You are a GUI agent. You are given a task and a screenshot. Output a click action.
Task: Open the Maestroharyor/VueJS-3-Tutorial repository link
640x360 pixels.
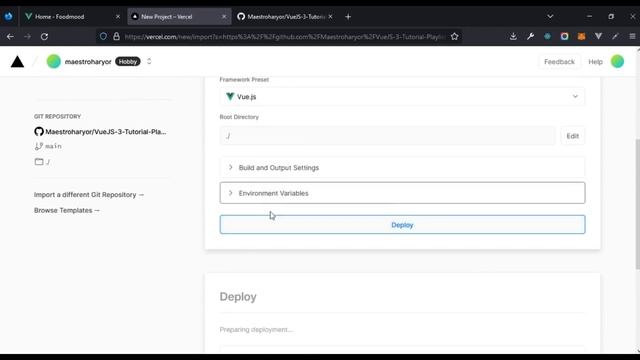point(106,132)
